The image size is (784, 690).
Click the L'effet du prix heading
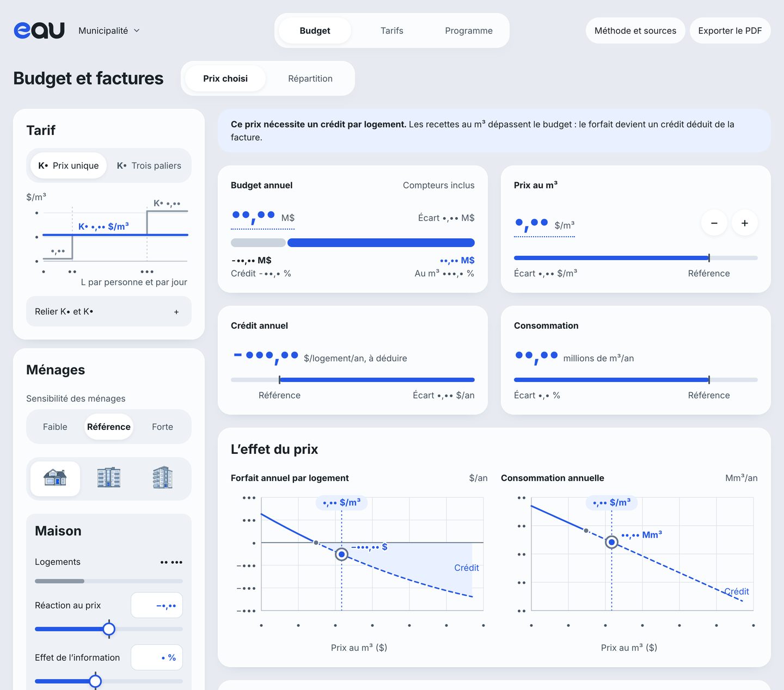(274, 449)
